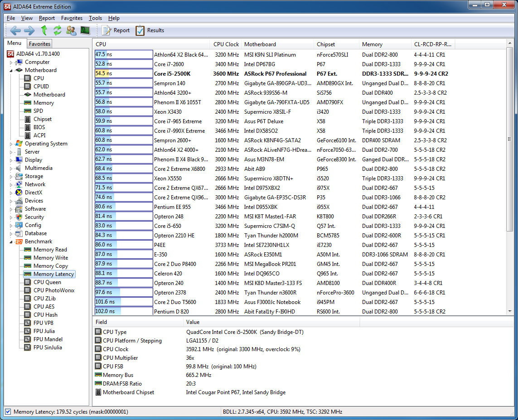Screen dimensions: 518x420
Task: Click the Forward navigation arrow
Action: click(29, 30)
